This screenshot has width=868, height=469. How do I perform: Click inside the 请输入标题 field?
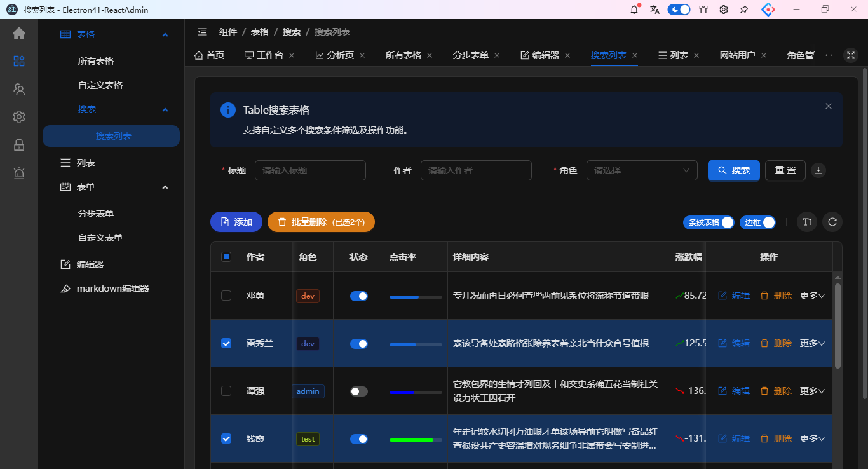[x=310, y=170]
